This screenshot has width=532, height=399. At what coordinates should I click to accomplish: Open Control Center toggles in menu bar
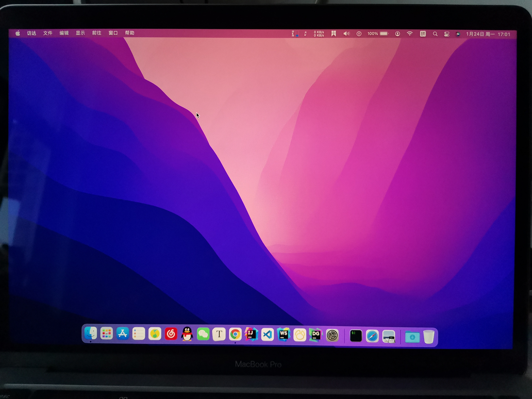(x=447, y=34)
